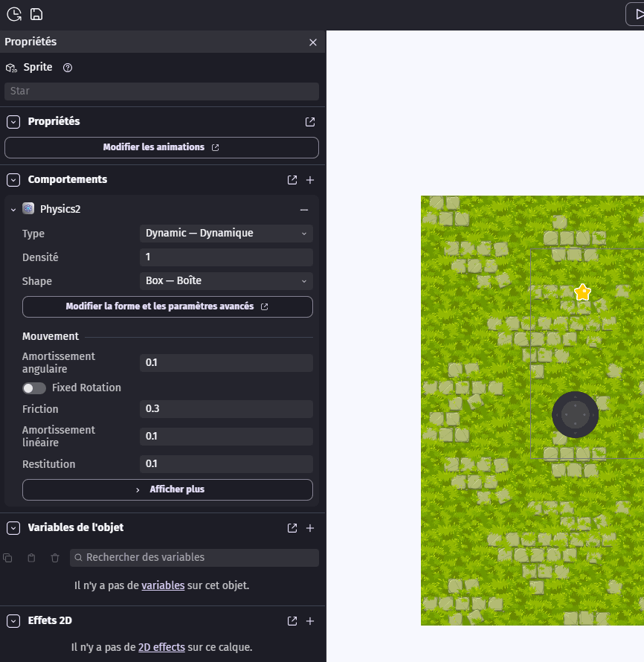Open the Type dropdown set to Dynamic
Image resolution: width=644 pixels, height=662 pixels.
(226, 234)
